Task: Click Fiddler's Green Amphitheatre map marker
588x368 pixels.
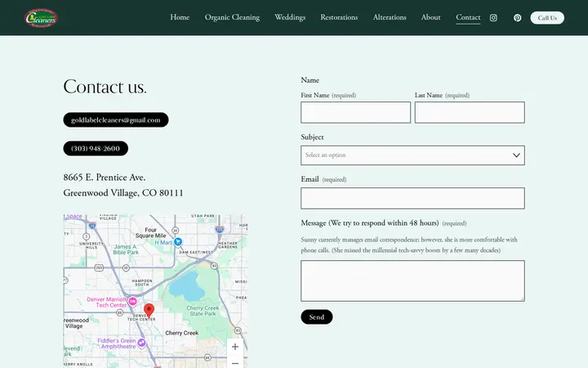Action: 141,343
